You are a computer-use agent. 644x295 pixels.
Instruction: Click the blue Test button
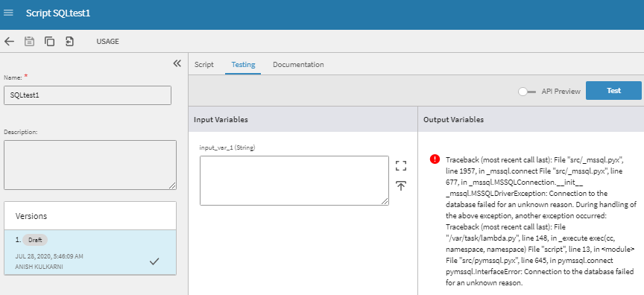[x=613, y=91]
